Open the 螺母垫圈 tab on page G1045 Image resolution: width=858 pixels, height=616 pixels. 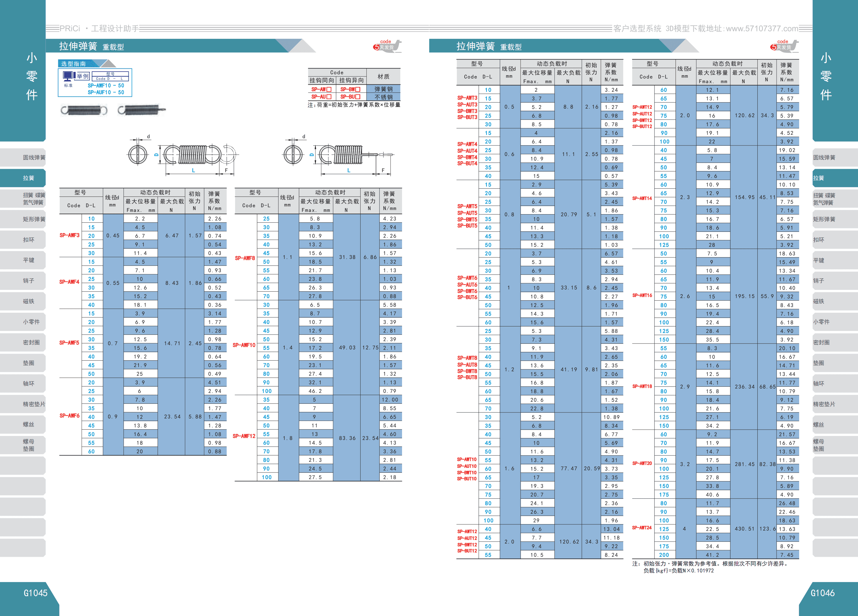pos(23,445)
